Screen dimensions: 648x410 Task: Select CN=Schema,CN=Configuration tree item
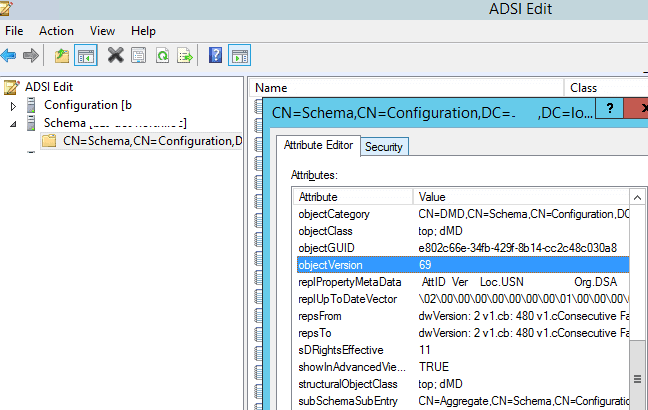coord(152,141)
